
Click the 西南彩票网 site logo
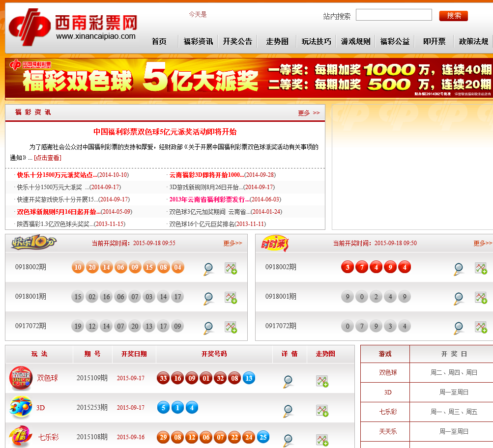coord(73,28)
